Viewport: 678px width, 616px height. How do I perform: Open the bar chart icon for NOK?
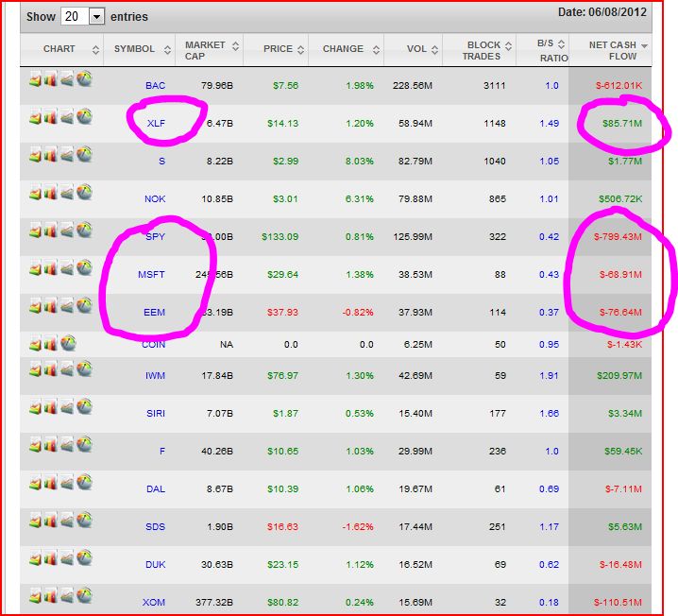tap(51, 193)
